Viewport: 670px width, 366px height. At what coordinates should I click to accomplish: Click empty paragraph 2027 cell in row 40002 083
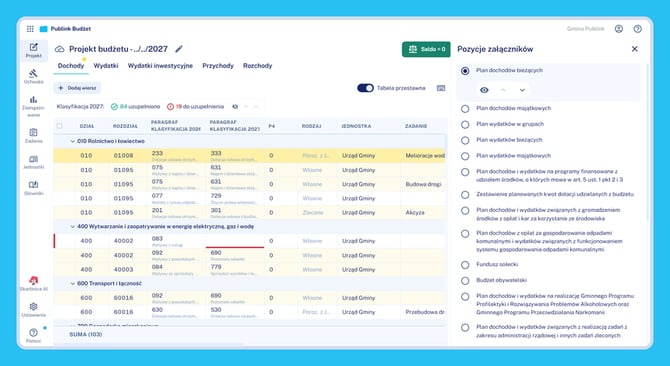(235, 241)
